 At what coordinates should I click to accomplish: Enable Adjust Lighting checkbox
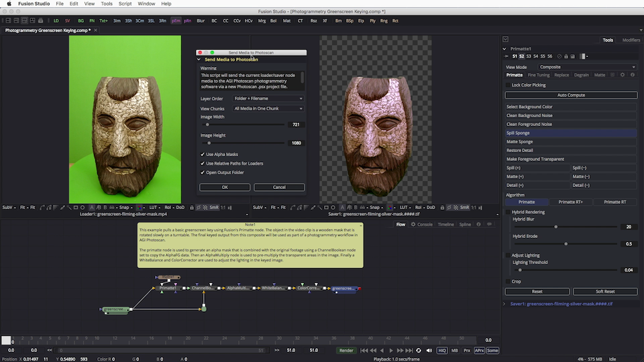[x=508, y=255]
